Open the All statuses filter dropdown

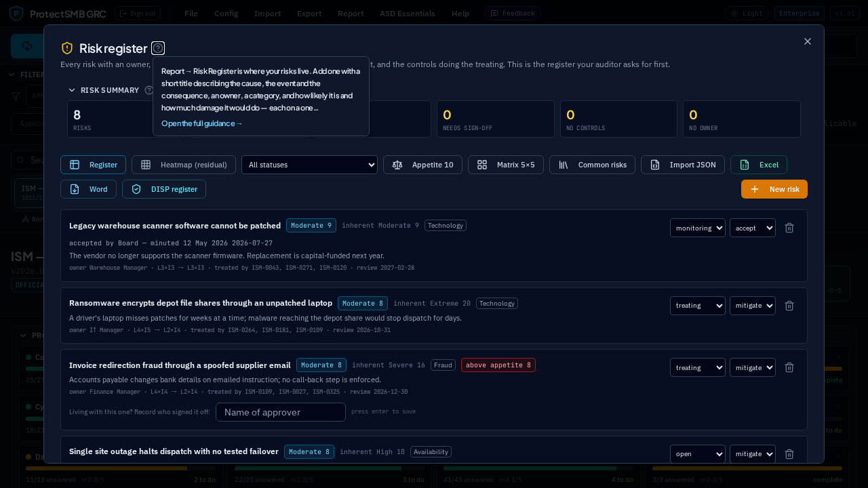pos(309,165)
